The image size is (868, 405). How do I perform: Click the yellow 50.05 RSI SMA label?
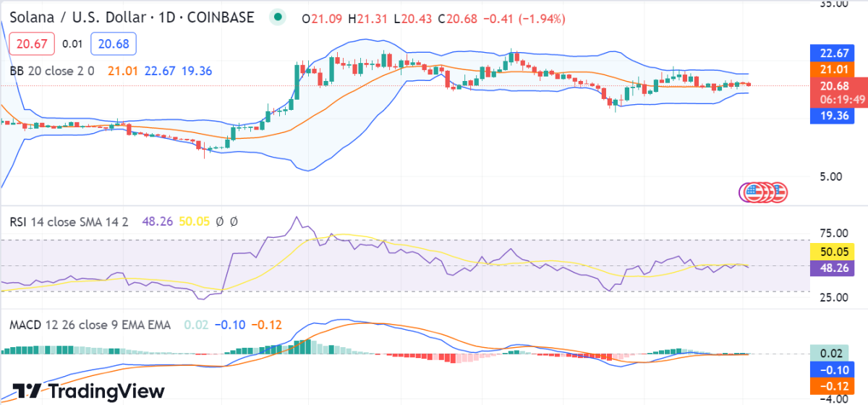coord(834,252)
